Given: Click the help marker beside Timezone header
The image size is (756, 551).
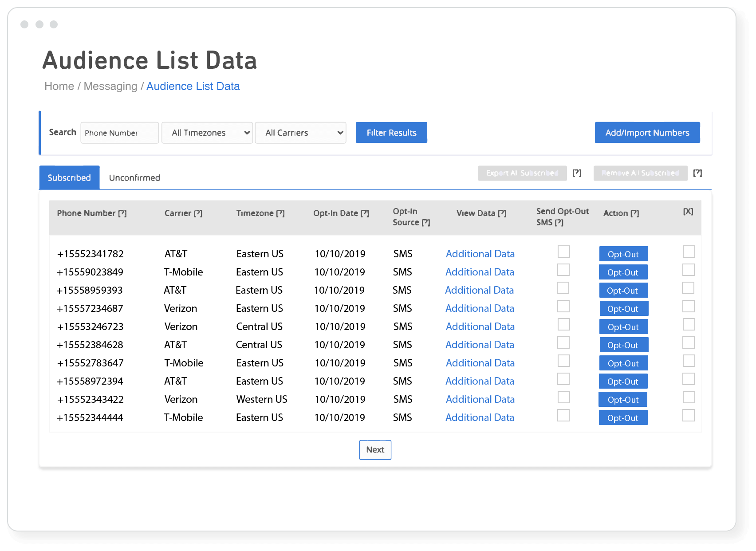Looking at the screenshot, I should pos(280,213).
